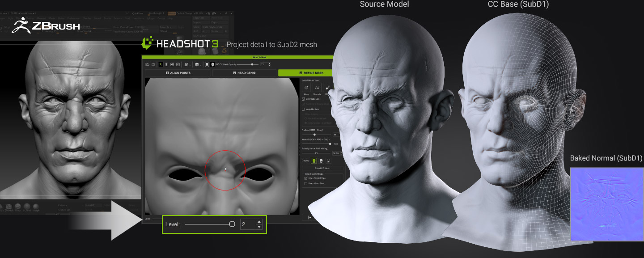Click Import in ZBrush Tool palette
Image resolution: width=644 pixels, height=258 pixels.
pos(201,22)
